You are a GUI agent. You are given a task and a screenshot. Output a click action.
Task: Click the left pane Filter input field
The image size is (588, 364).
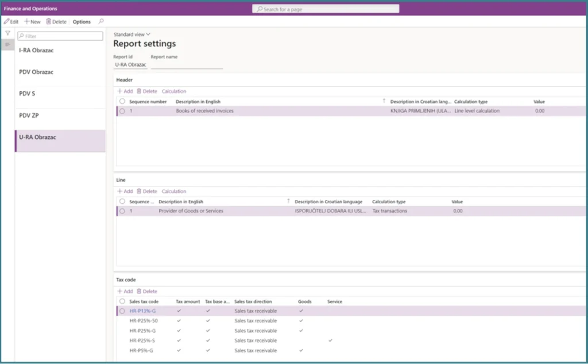[x=60, y=36]
